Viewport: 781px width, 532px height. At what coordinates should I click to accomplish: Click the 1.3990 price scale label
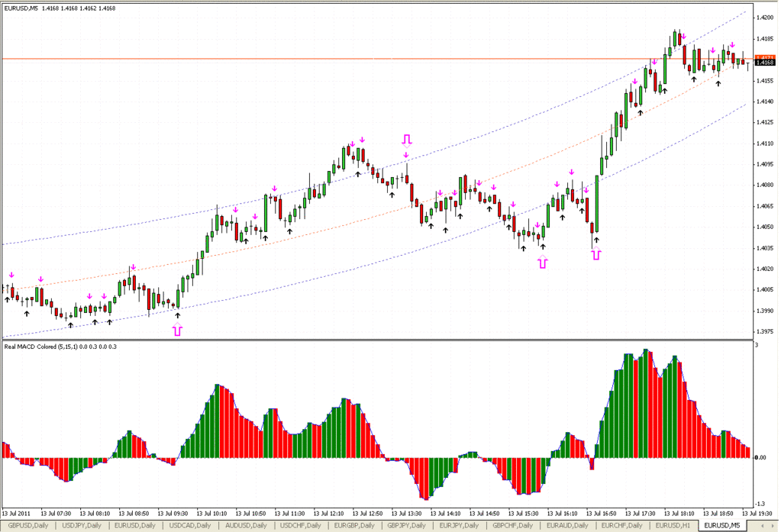click(x=764, y=311)
